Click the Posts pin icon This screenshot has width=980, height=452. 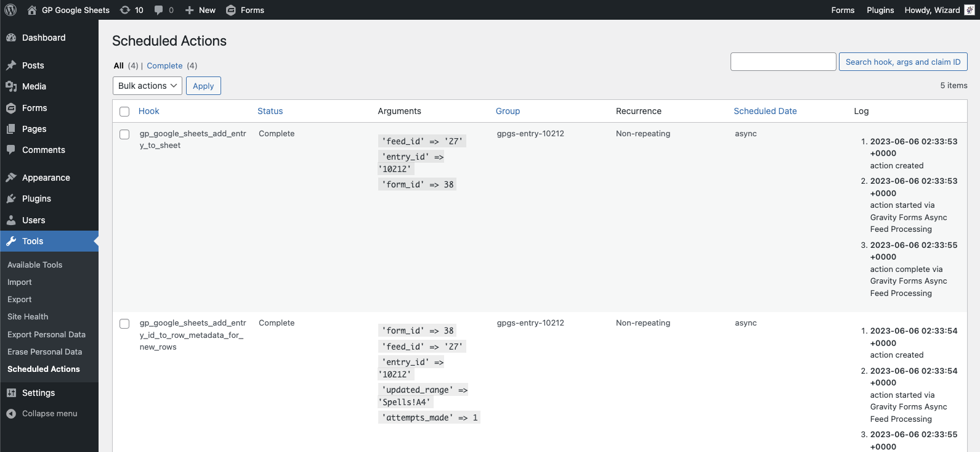tap(11, 65)
